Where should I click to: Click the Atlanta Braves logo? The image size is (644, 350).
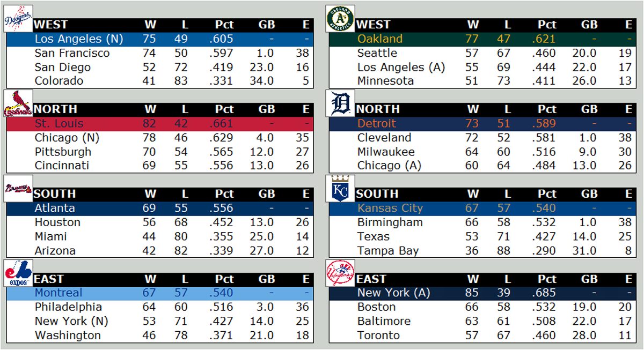coord(19,189)
